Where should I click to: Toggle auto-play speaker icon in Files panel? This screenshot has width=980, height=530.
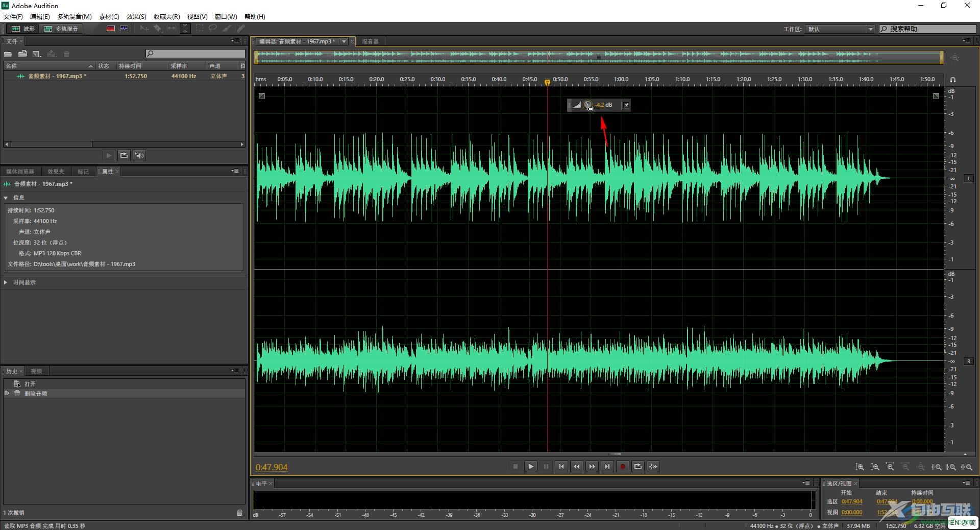coord(139,155)
